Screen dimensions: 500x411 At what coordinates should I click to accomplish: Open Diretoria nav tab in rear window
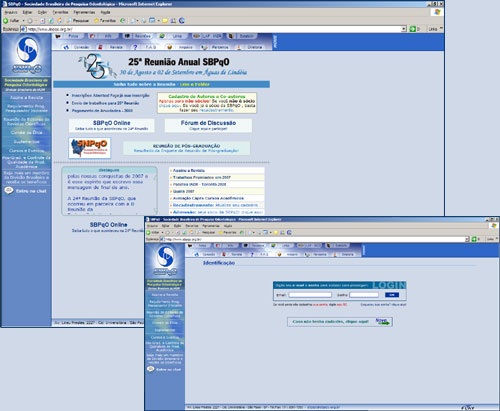[x=250, y=47]
